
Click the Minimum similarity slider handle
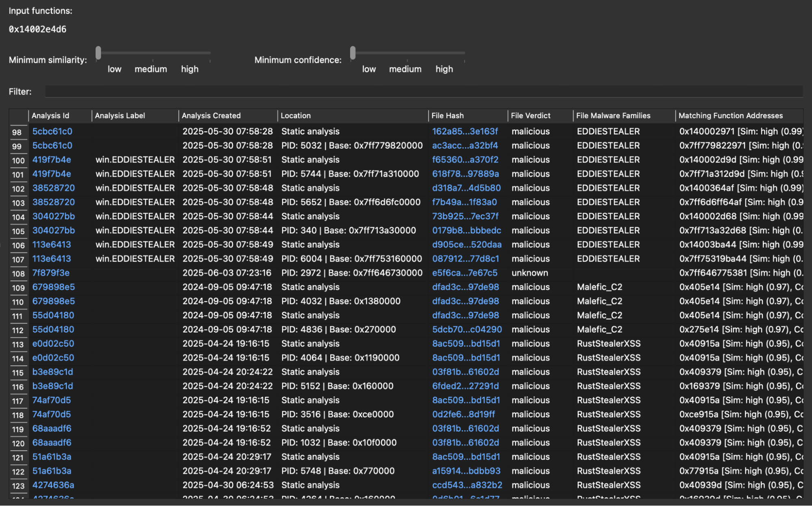pos(98,53)
